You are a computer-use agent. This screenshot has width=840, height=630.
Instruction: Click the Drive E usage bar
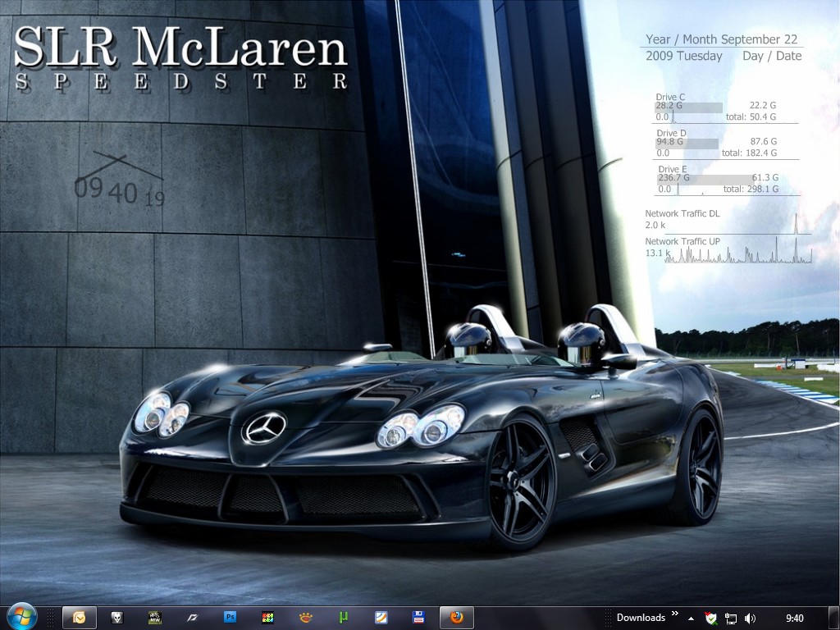pos(705,179)
